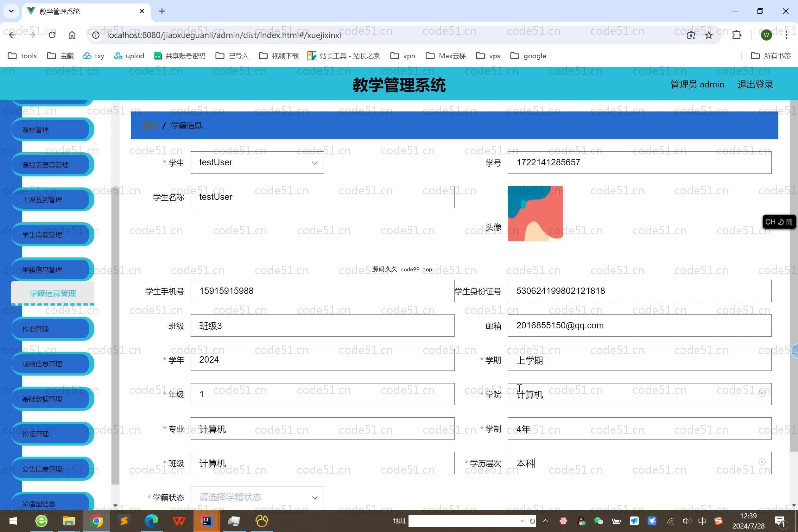
Task: Click the 邮箱 input field
Action: coord(639,326)
